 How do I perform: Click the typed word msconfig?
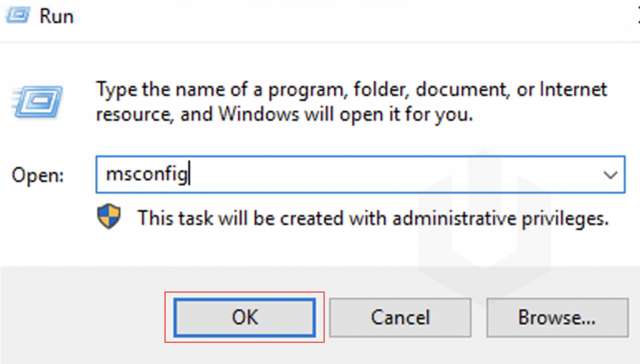click(146, 175)
